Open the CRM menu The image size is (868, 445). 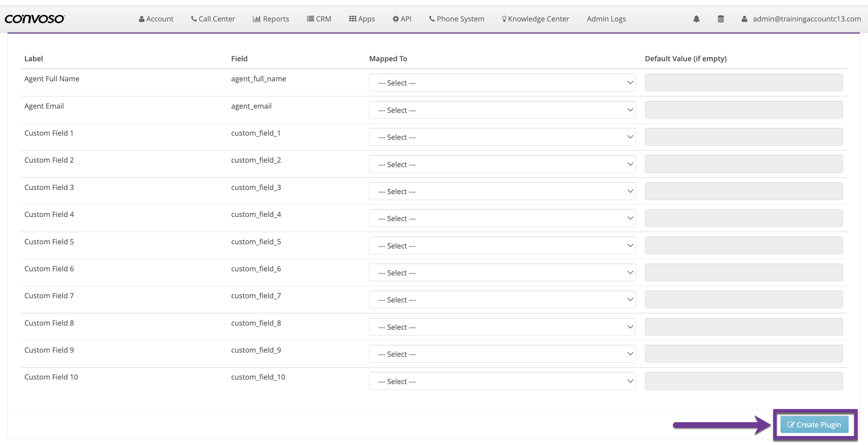point(319,19)
